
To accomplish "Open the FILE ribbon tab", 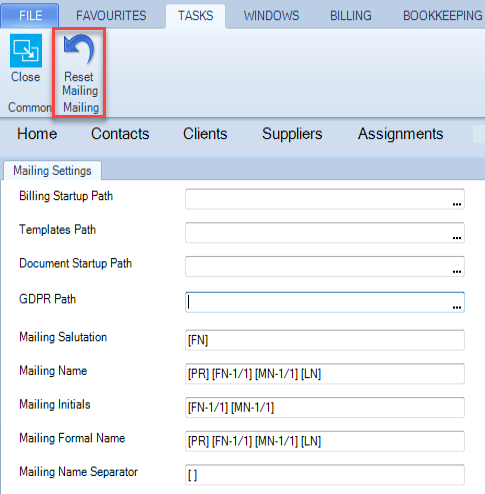I will (30, 16).
